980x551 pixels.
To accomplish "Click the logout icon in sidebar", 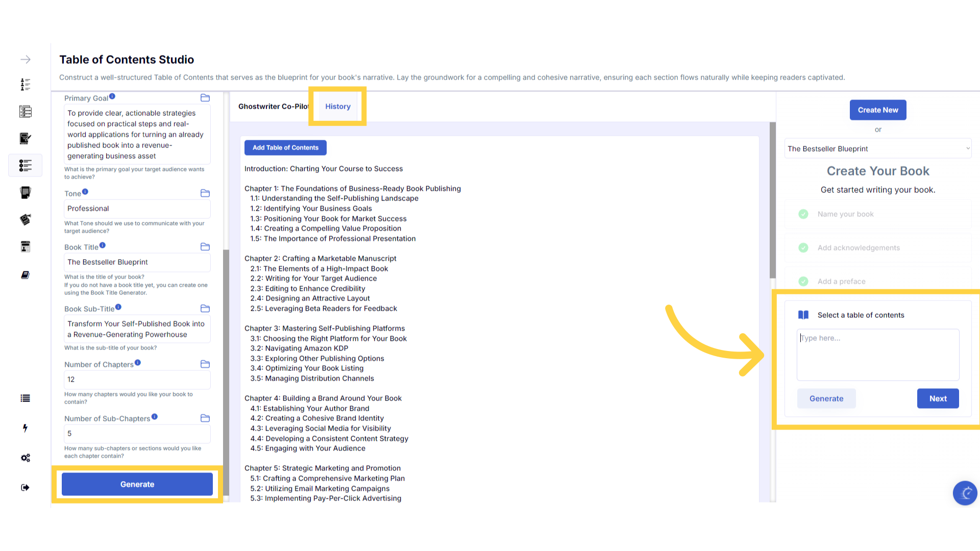I will point(26,487).
